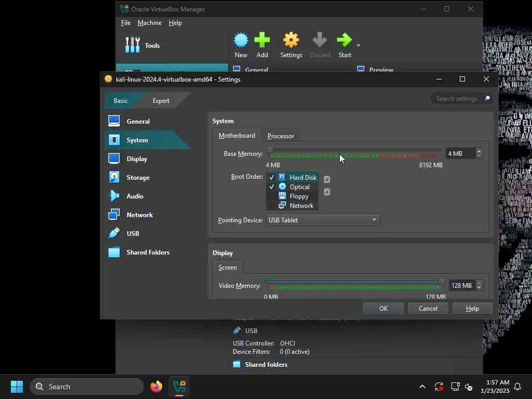This screenshot has height=399, width=532.
Task: Click the VirtualBox icon on taskbar
Action: point(179,387)
